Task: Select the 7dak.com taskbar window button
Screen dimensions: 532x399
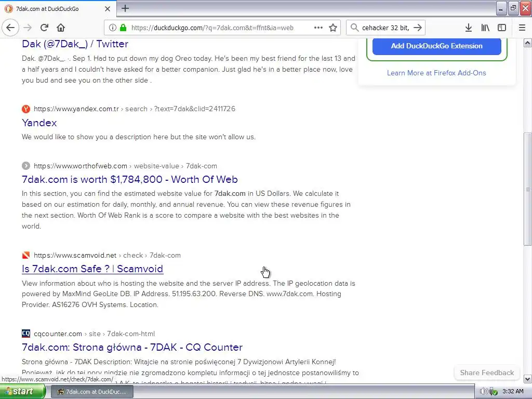Action: coord(92,392)
